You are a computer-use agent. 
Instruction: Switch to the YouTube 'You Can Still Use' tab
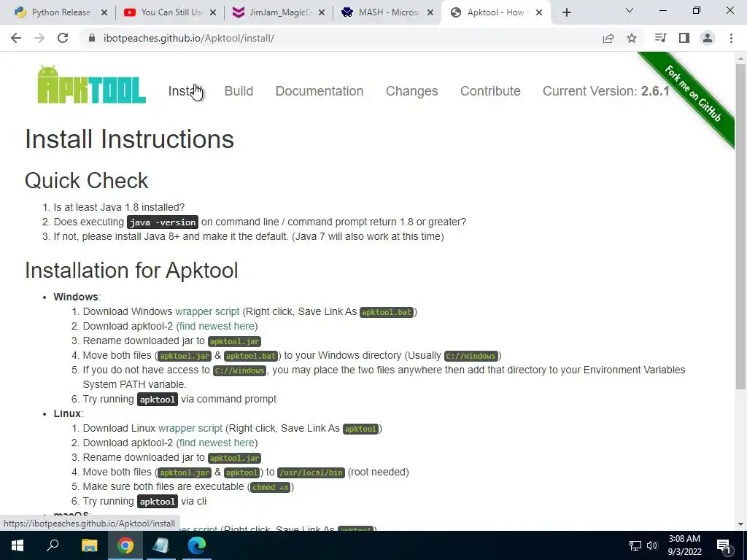(169, 13)
